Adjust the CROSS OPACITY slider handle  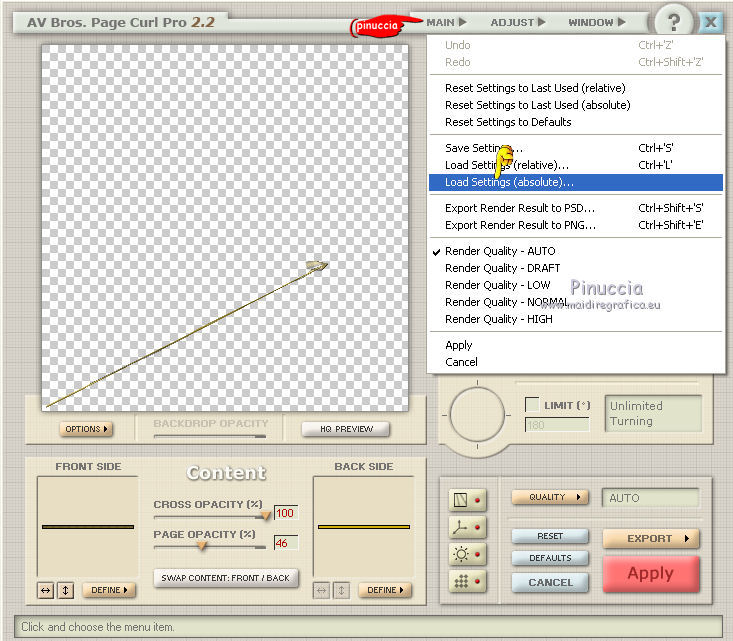(266, 516)
